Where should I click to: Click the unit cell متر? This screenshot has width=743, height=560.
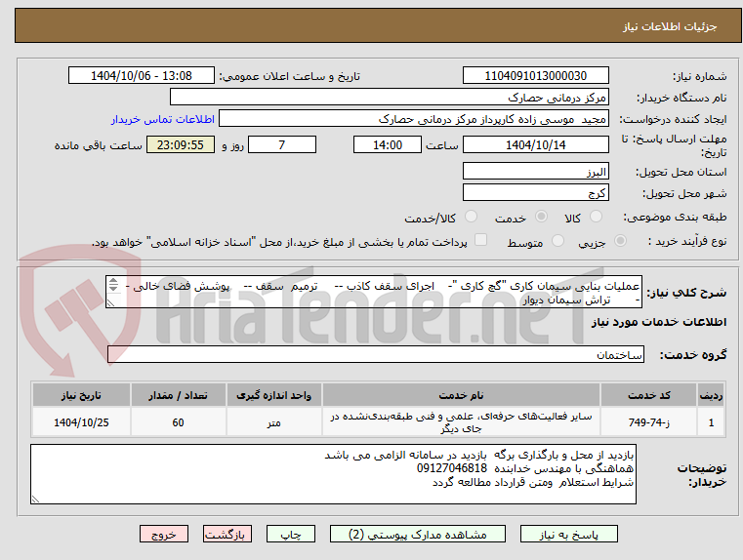click(x=274, y=422)
